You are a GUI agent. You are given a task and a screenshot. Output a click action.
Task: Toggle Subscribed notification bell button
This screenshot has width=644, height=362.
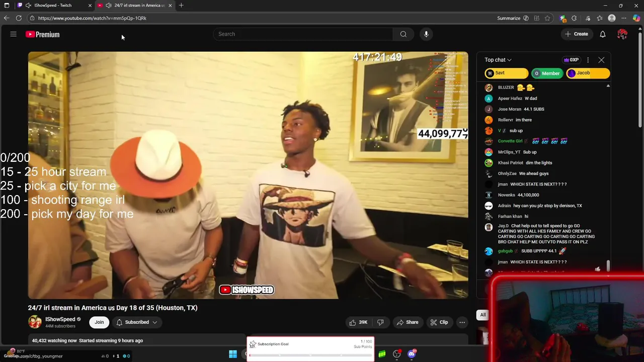(137, 322)
